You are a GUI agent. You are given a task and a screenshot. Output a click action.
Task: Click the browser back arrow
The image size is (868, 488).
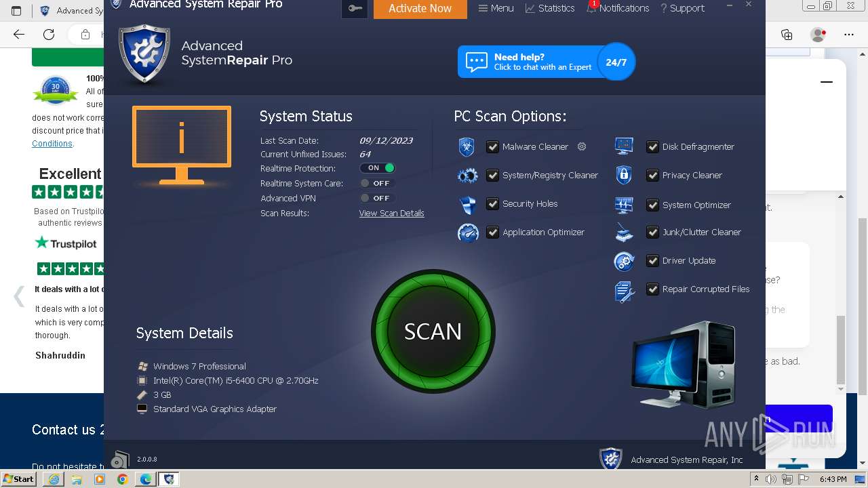pos(19,34)
